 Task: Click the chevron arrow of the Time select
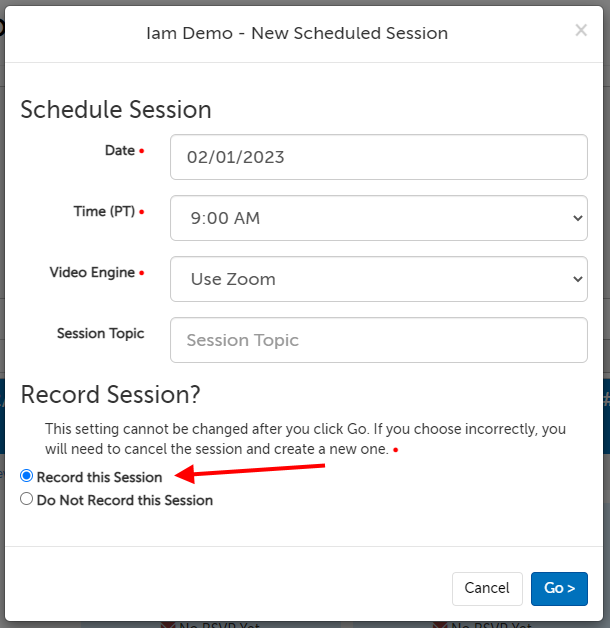pos(577,218)
